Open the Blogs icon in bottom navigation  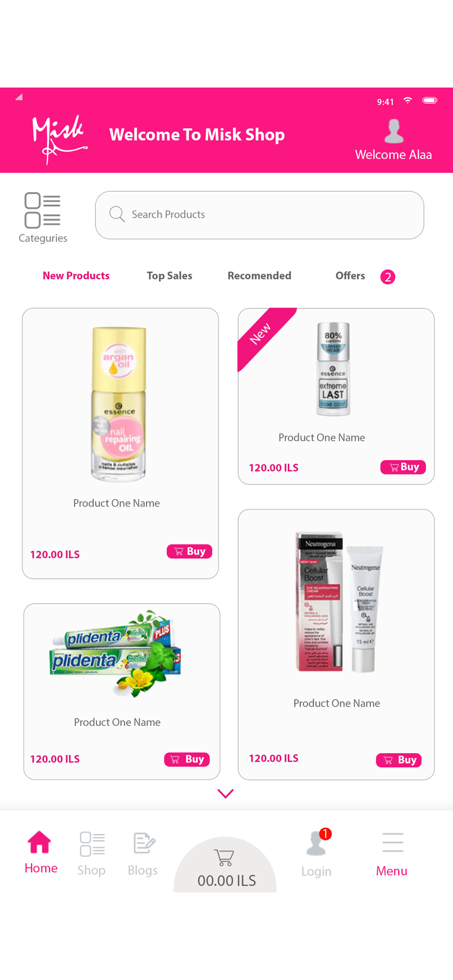point(144,843)
